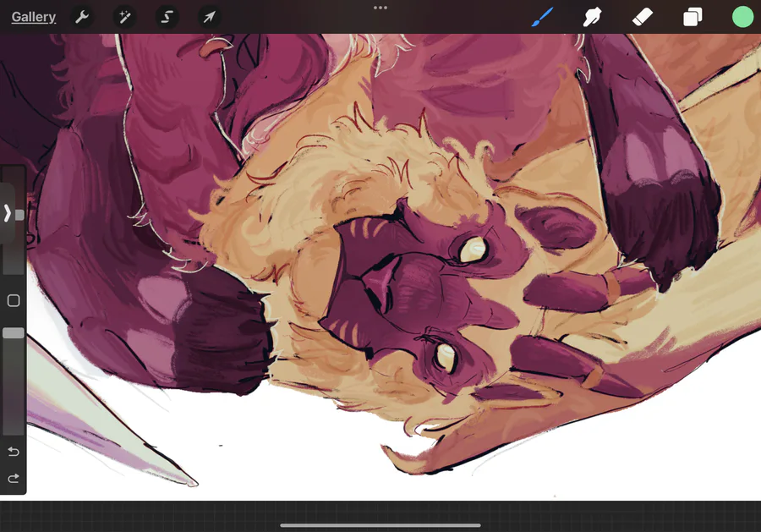This screenshot has height=532, width=761.
Task: Select the Brush tool
Action: click(x=542, y=18)
